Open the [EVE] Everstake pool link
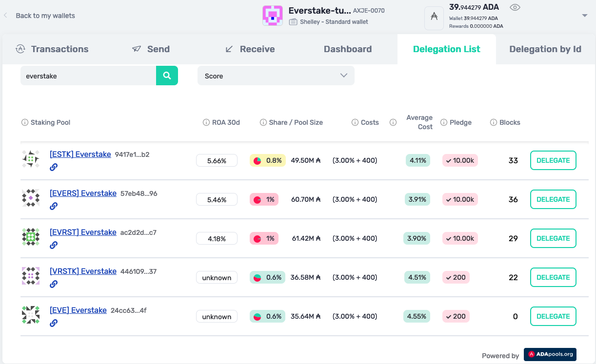This screenshot has height=364, width=596. 78,310
